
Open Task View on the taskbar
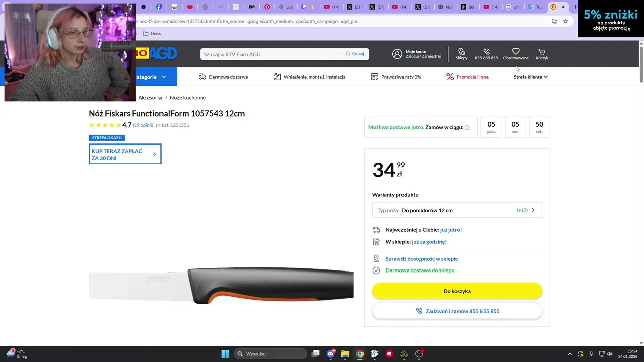pos(315,354)
